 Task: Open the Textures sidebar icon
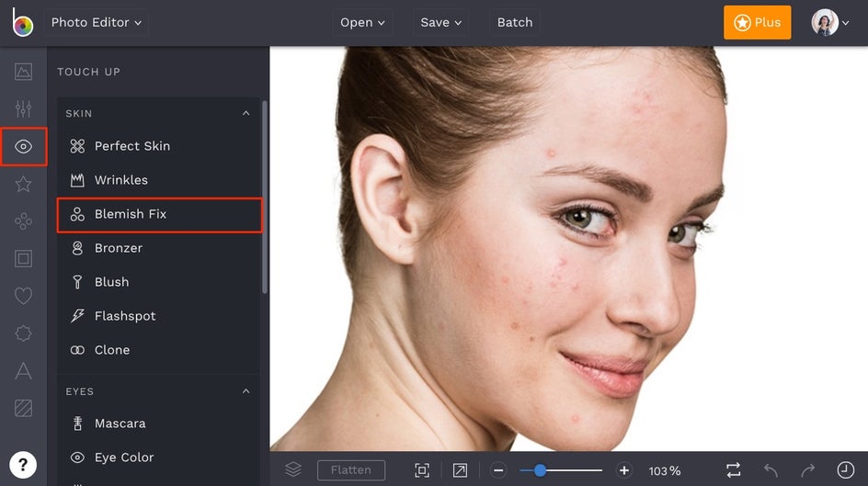23,408
